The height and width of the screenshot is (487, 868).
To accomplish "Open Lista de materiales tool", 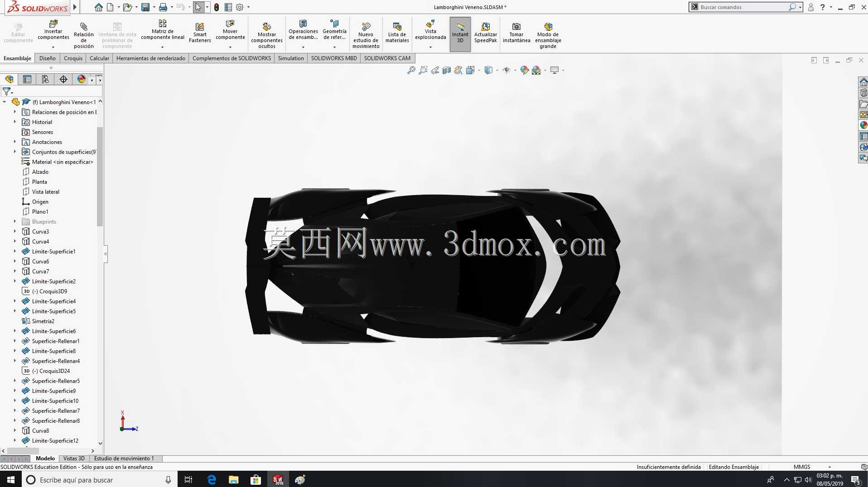I will pos(397,33).
